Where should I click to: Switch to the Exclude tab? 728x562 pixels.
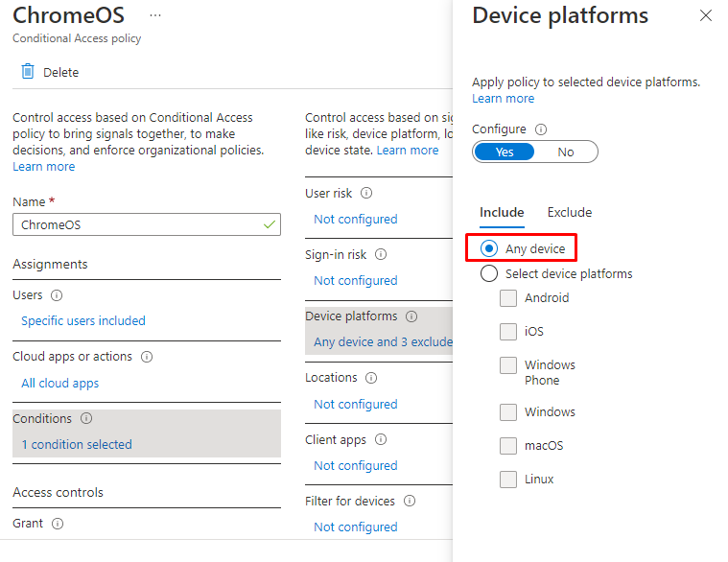coord(570,212)
